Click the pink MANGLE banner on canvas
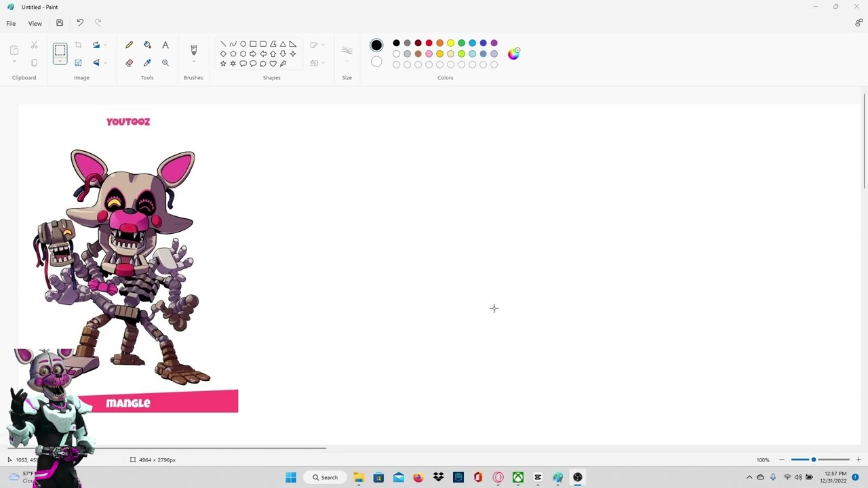This screenshot has width=868, height=488. 157,401
